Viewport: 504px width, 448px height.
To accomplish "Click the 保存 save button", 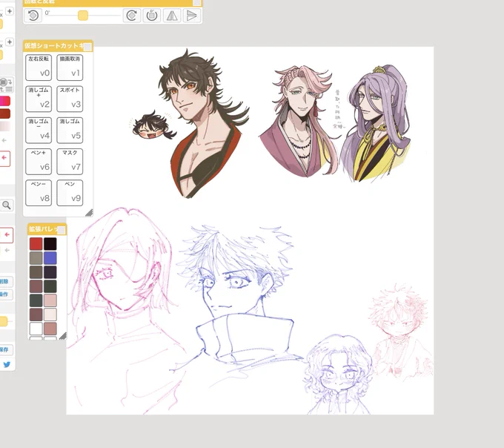I will (6, 349).
